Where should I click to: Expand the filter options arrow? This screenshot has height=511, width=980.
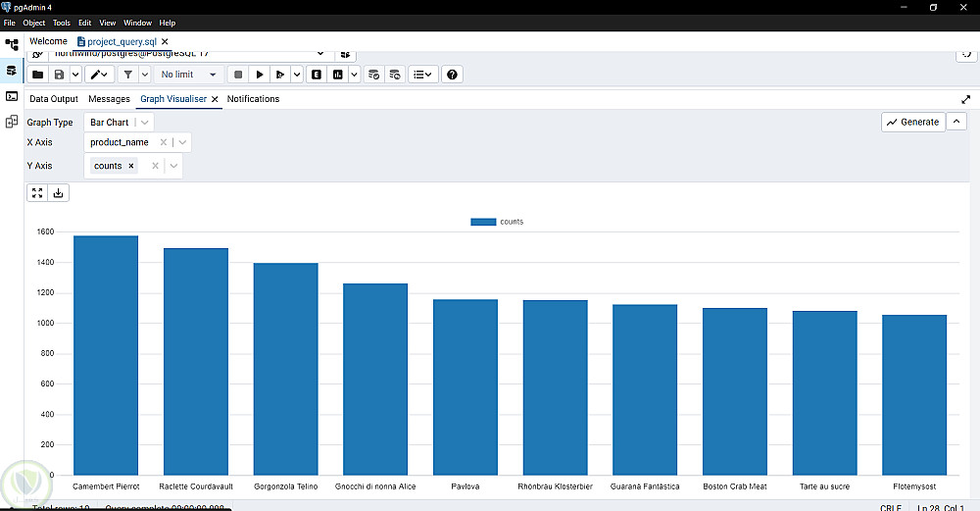pos(144,75)
